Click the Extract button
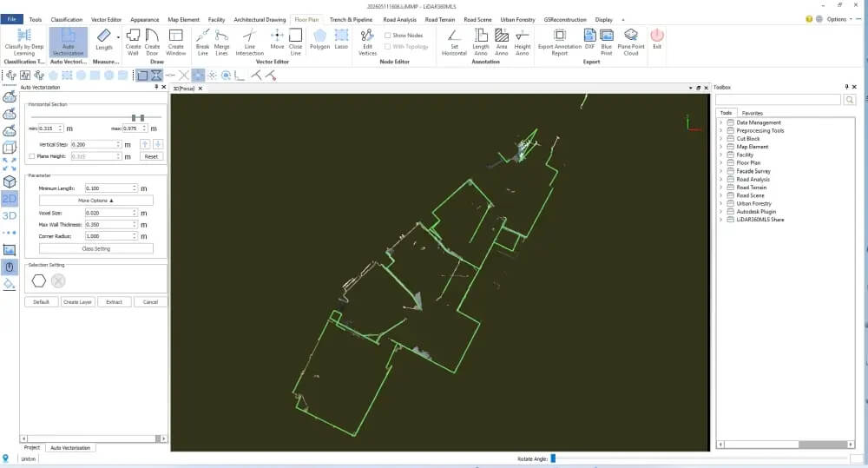The image size is (868, 468). (114, 302)
